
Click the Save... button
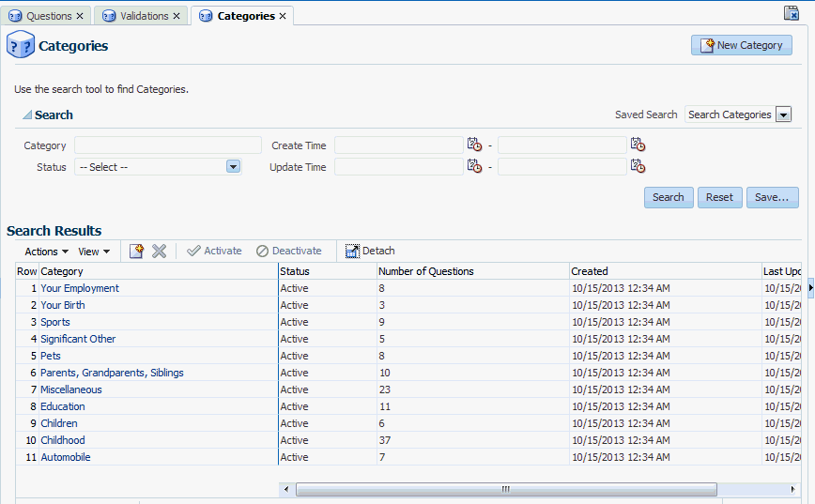(772, 197)
